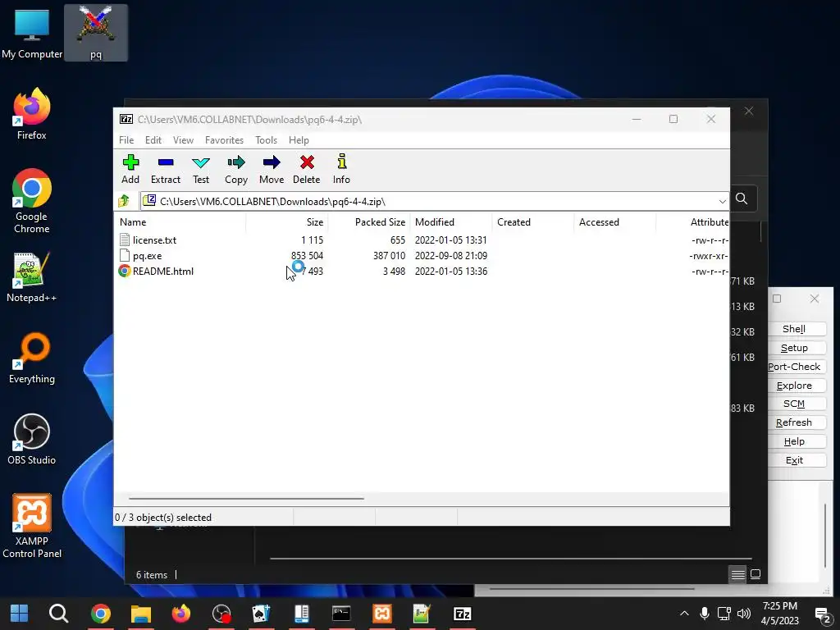Click the horizontal scrollbar in 7-Zip list
This screenshot has height=630, width=840.
[246, 498]
